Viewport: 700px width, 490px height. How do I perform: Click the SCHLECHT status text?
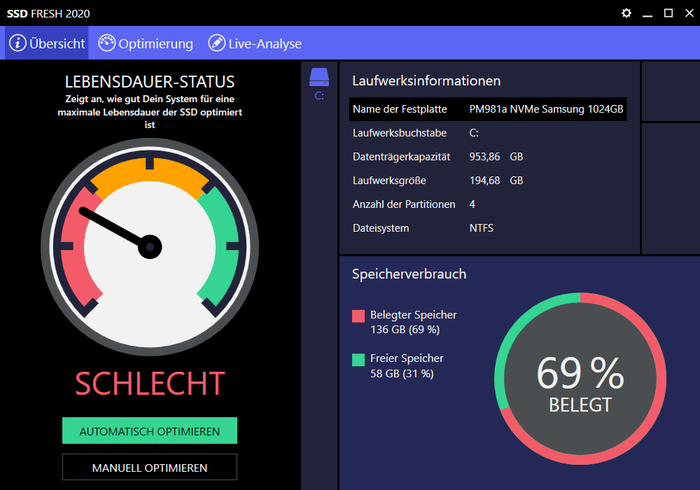[150, 383]
